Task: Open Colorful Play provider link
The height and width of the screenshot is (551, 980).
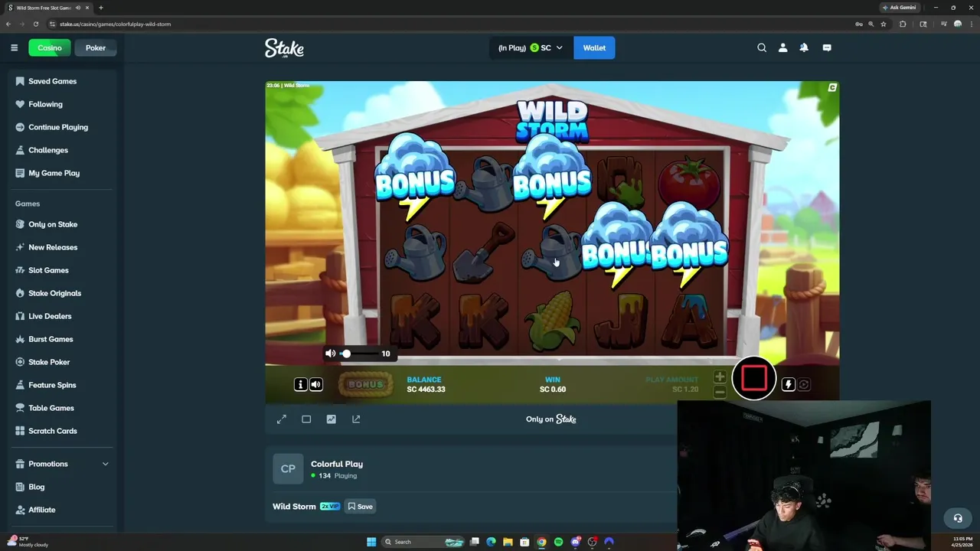Action: click(337, 464)
